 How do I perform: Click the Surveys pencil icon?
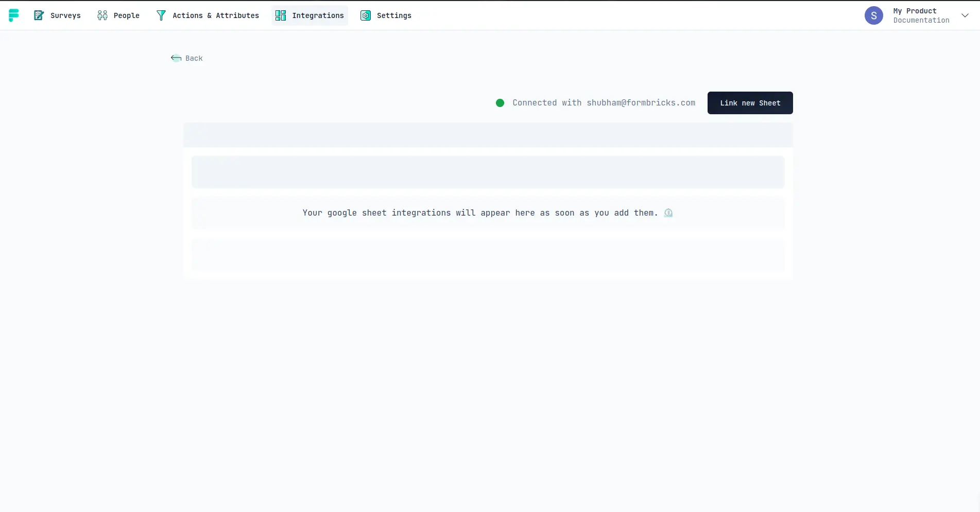click(39, 15)
